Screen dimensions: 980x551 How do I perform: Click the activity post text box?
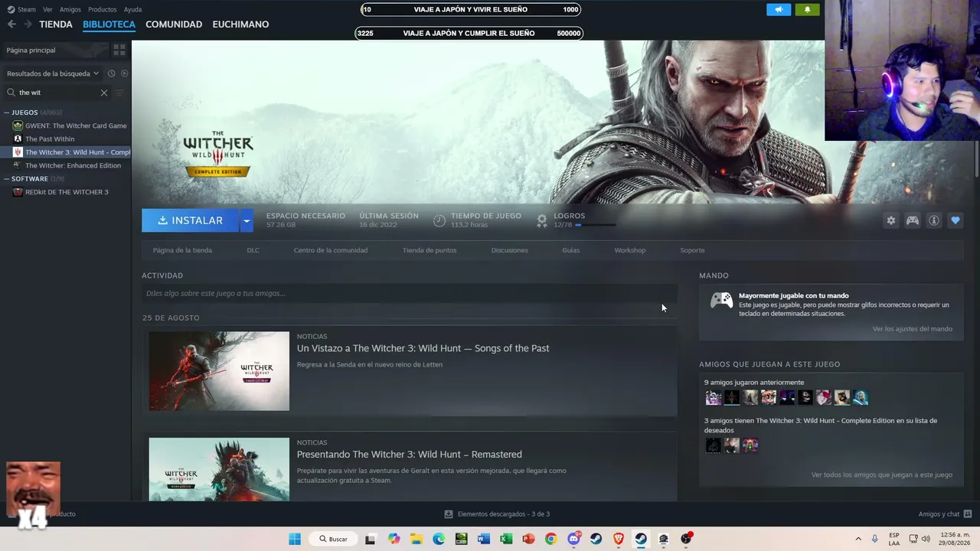tap(410, 293)
